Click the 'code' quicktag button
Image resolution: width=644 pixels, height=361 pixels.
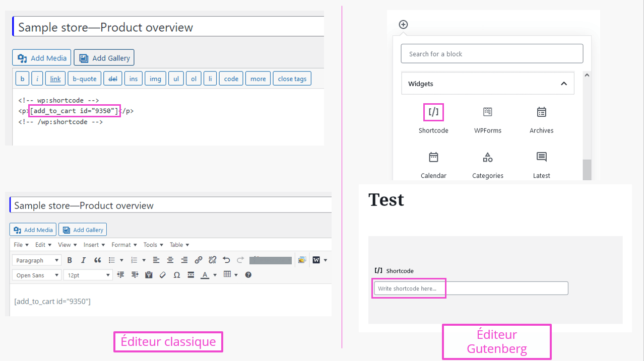click(x=231, y=79)
